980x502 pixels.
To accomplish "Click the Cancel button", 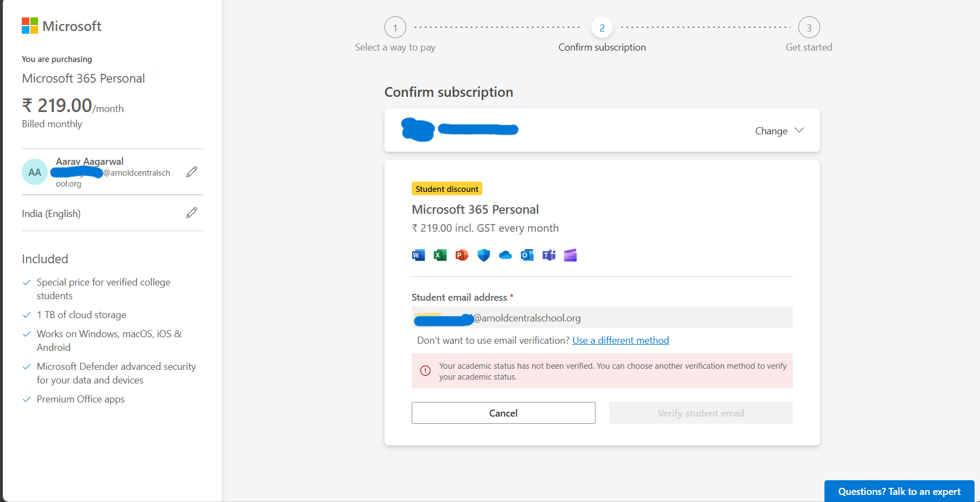I will click(504, 413).
